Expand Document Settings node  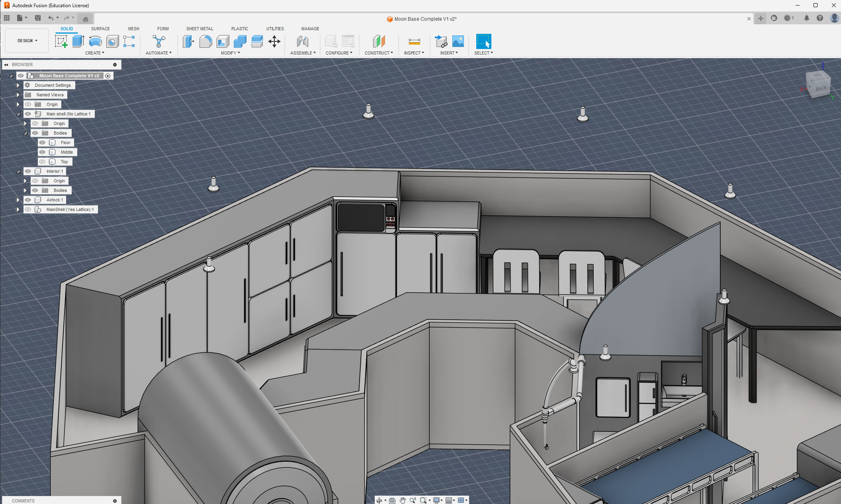[18, 85]
